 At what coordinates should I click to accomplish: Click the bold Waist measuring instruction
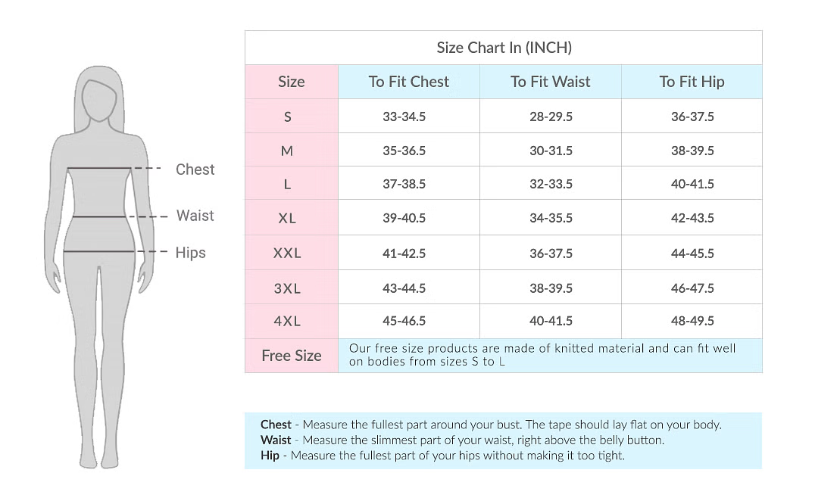pyautogui.click(x=276, y=440)
